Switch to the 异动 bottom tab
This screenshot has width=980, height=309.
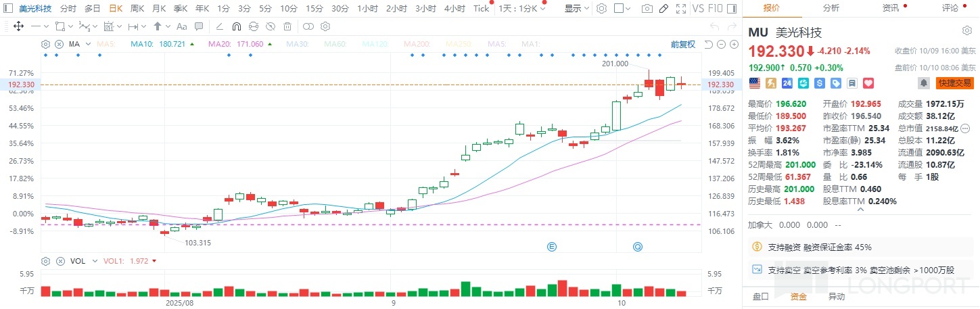point(837,296)
